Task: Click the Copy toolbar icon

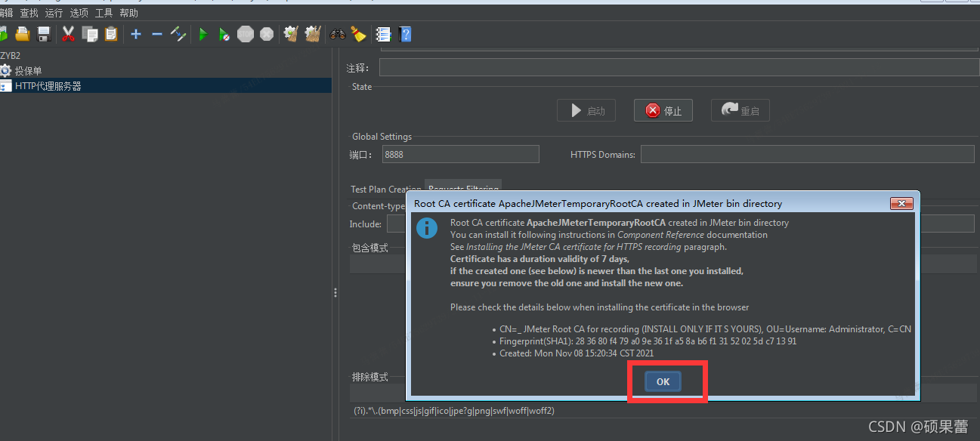Action: coord(90,34)
